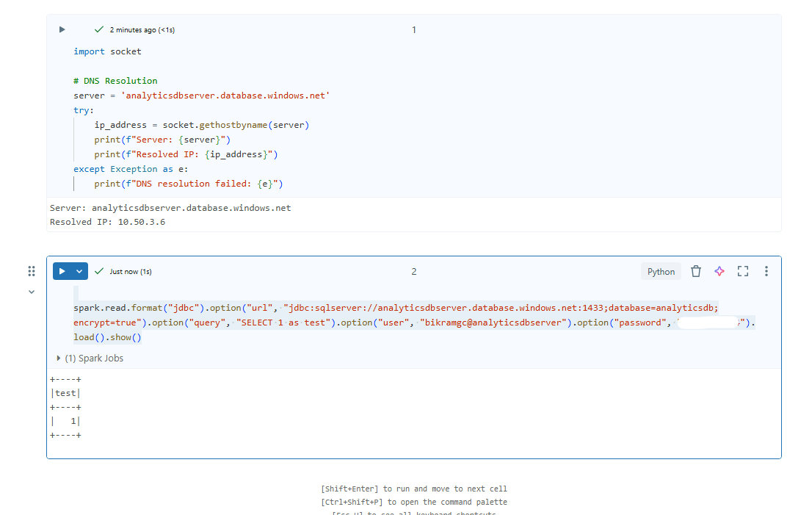Open run options chevron beside the Run button

click(x=78, y=270)
